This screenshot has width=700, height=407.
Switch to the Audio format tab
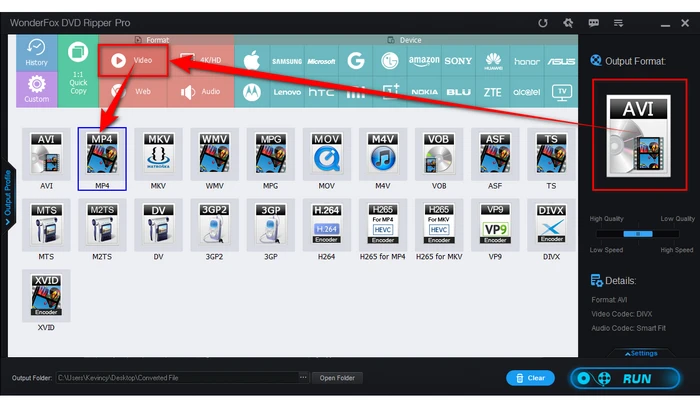[x=199, y=91]
